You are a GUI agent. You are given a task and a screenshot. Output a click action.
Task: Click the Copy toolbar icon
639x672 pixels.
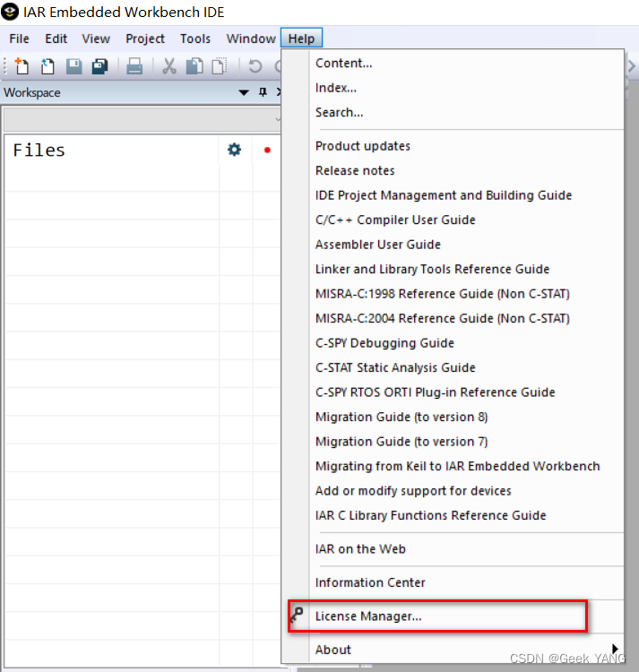(x=194, y=66)
